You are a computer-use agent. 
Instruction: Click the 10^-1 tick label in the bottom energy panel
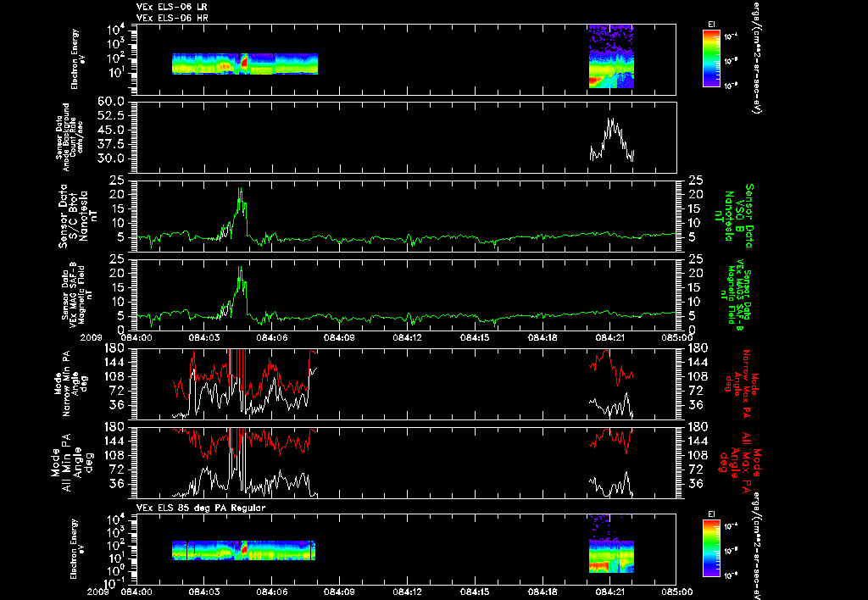tap(114, 583)
